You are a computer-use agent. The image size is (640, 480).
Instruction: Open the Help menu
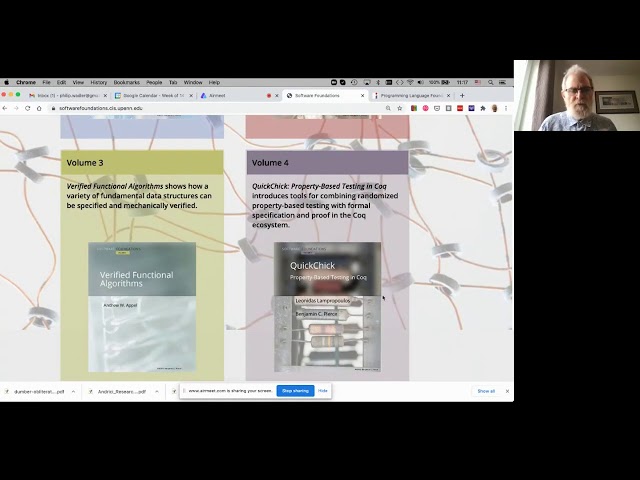(214, 82)
